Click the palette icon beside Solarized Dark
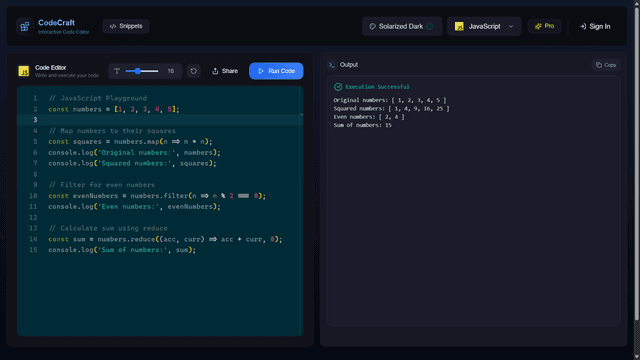The height and width of the screenshot is (360, 640). 372,27
